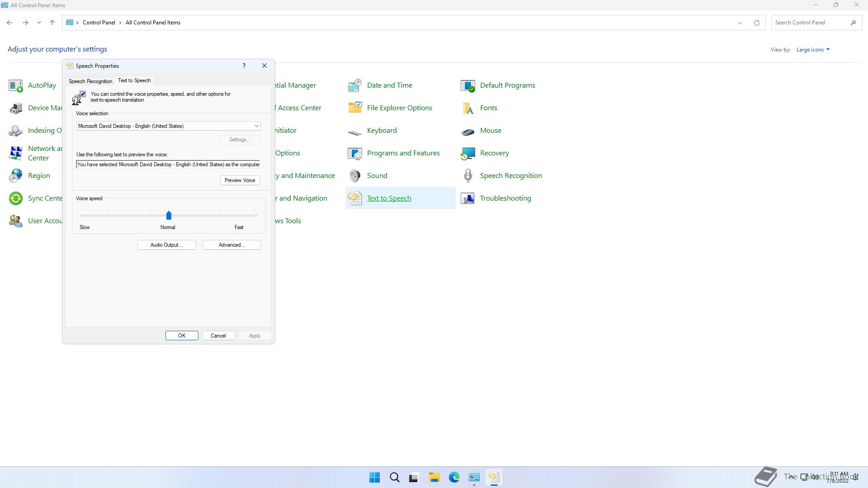Click the search magnifier in Control Panel
The height and width of the screenshot is (488, 868).
[x=853, y=23]
